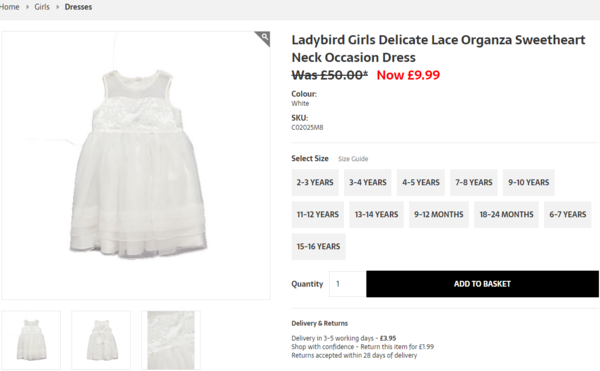
Task: Go to Girls in the breadcrumb
Action: 42,7
